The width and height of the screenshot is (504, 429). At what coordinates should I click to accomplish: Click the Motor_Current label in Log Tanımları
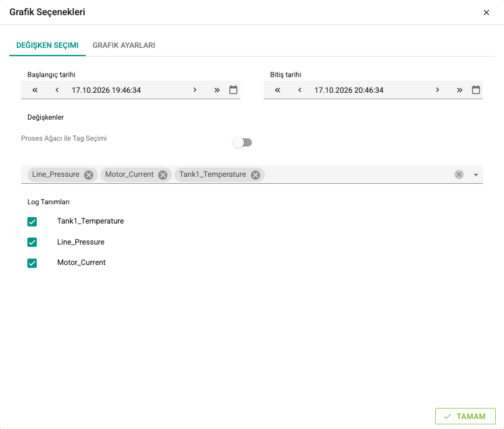81,263
